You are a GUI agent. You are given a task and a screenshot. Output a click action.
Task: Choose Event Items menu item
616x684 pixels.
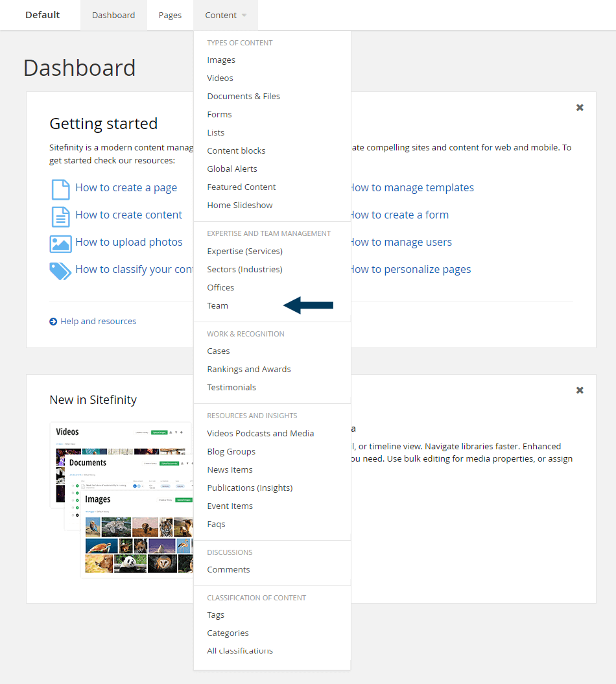pyautogui.click(x=230, y=506)
